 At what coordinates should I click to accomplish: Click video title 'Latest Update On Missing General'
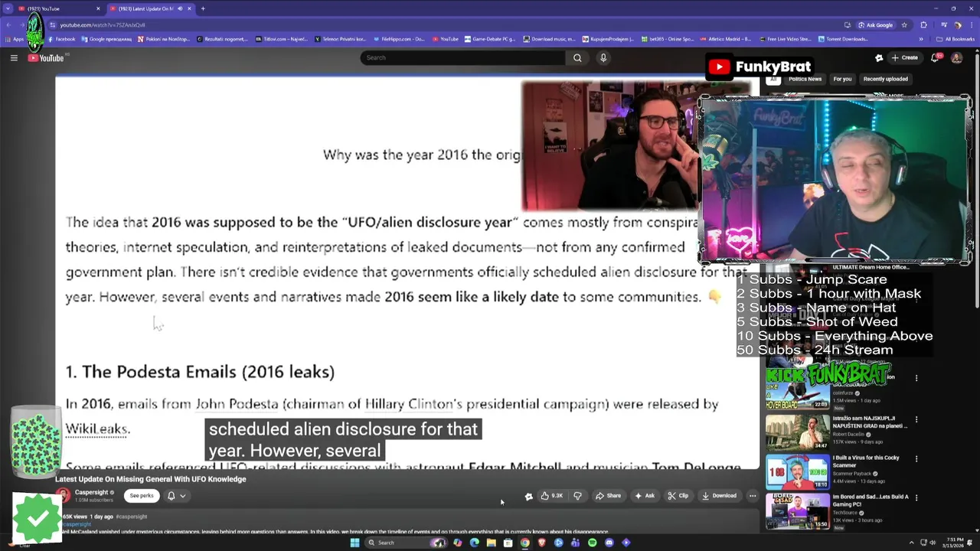click(x=151, y=479)
